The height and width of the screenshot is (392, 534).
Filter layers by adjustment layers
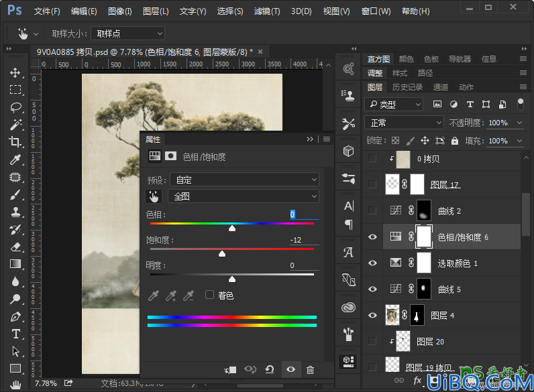click(x=453, y=104)
